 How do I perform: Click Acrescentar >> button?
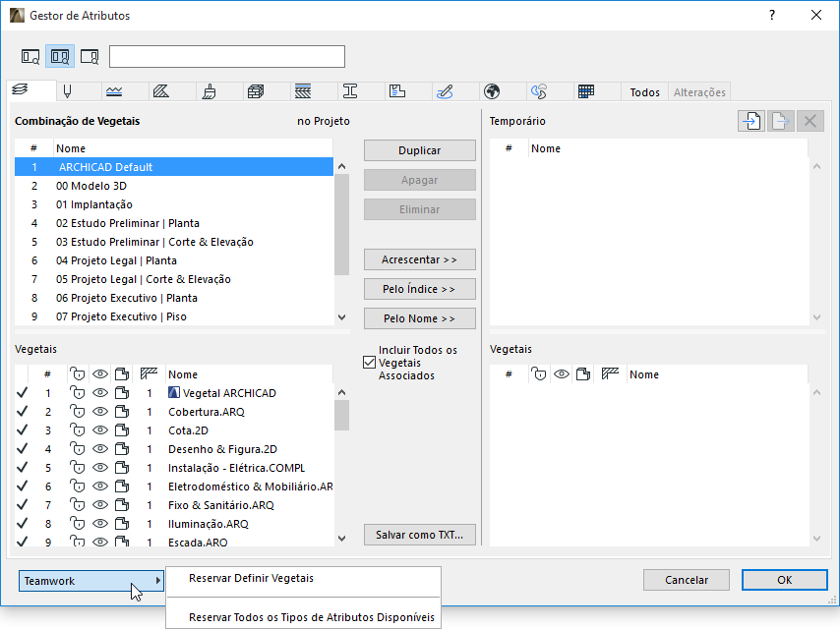point(419,259)
